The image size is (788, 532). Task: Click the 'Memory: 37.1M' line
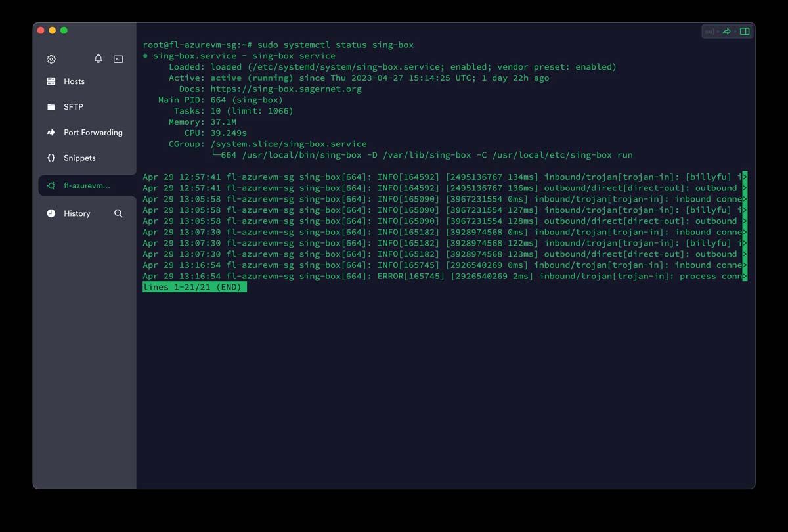(202, 122)
